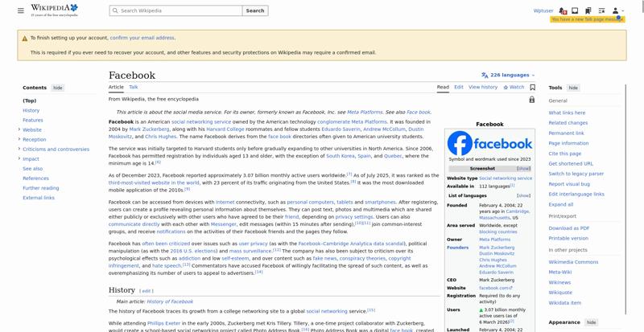Open the reading lists bookmarks icon in header
This screenshot has width=644, height=332.
pyautogui.click(x=588, y=10)
